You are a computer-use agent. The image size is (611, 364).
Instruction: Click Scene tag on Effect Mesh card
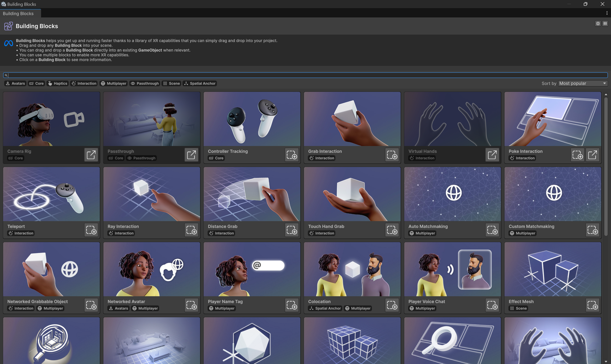pyautogui.click(x=518, y=308)
